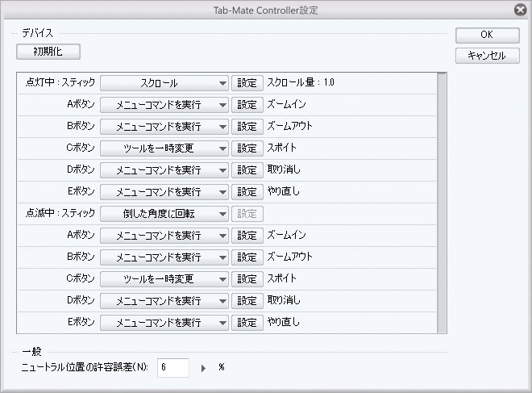Screen dimensions: 532x393
Task: Open the 点滅中 Dボタン command dropdown
Action: (164, 301)
